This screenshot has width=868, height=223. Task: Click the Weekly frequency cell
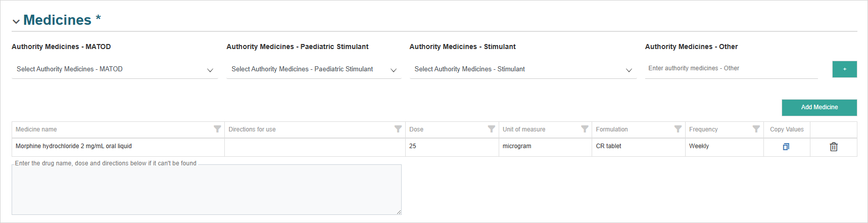point(724,147)
